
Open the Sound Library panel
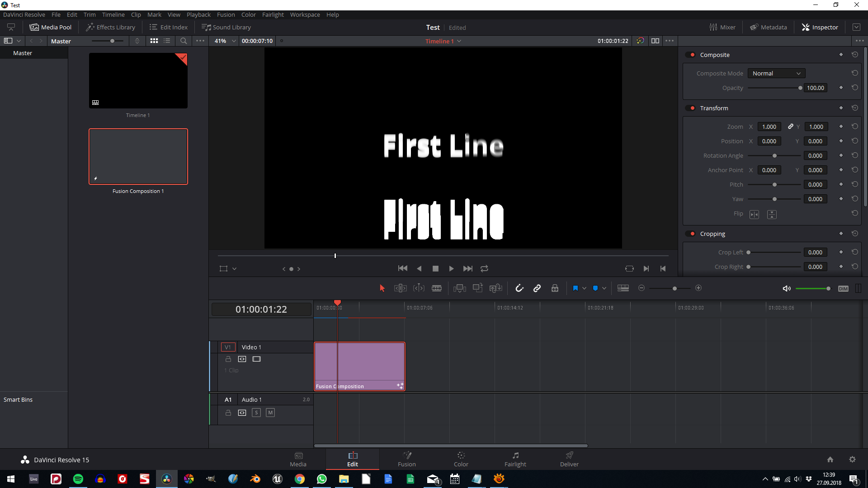226,27
